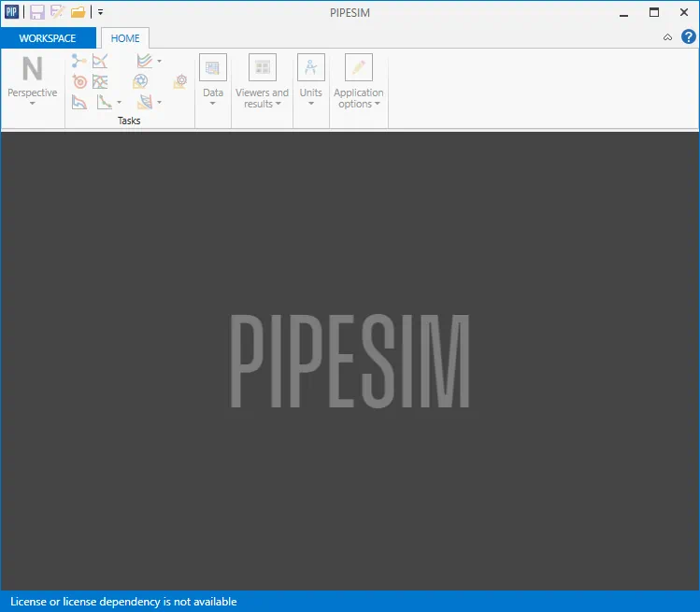
Task: Click the crossing-curves chart icon beside network simulation
Action: tap(100, 61)
